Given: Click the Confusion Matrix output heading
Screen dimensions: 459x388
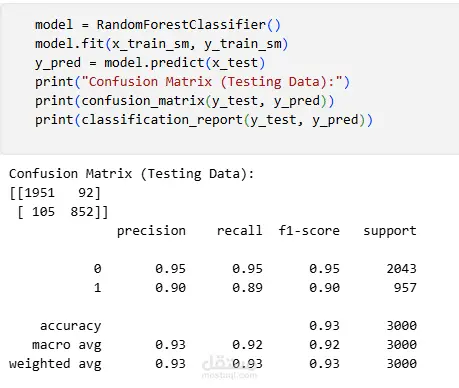Looking at the screenshot, I should pyautogui.click(x=131, y=174).
